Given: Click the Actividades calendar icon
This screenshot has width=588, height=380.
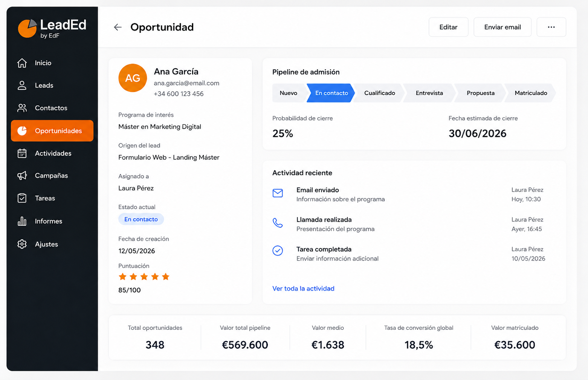Looking at the screenshot, I should pyautogui.click(x=22, y=153).
